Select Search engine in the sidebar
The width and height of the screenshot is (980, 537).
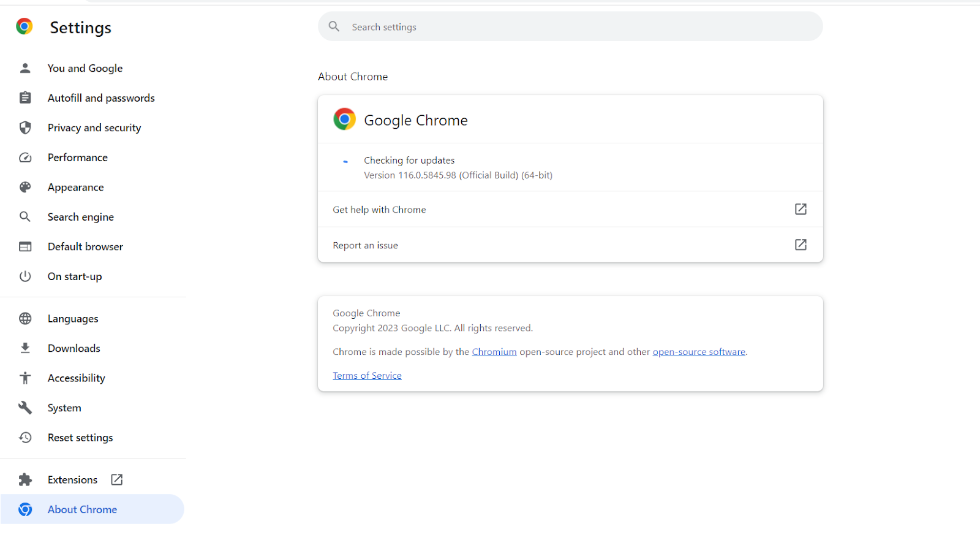tap(81, 217)
